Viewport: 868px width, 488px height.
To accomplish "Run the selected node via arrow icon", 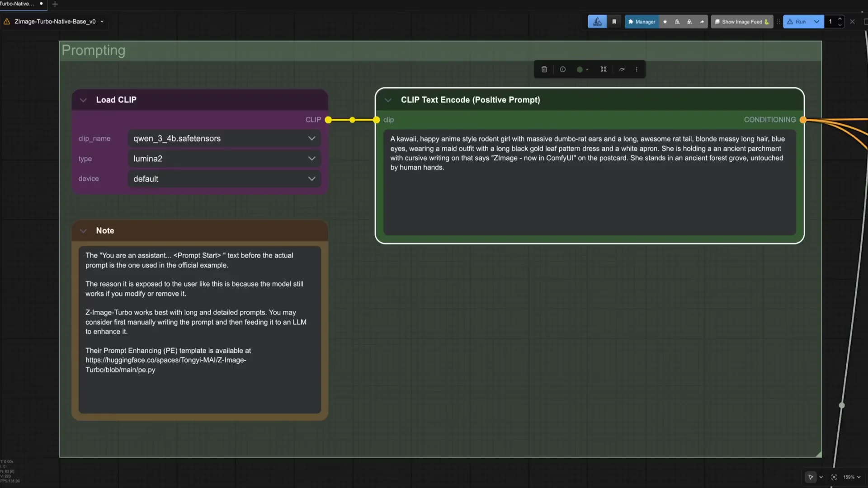I will pyautogui.click(x=622, y=69).
